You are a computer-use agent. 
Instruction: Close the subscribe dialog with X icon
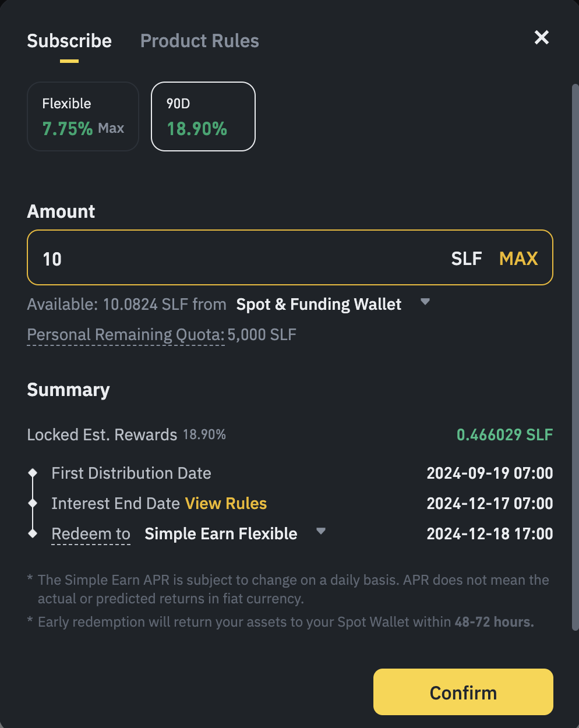click(542, 38)
